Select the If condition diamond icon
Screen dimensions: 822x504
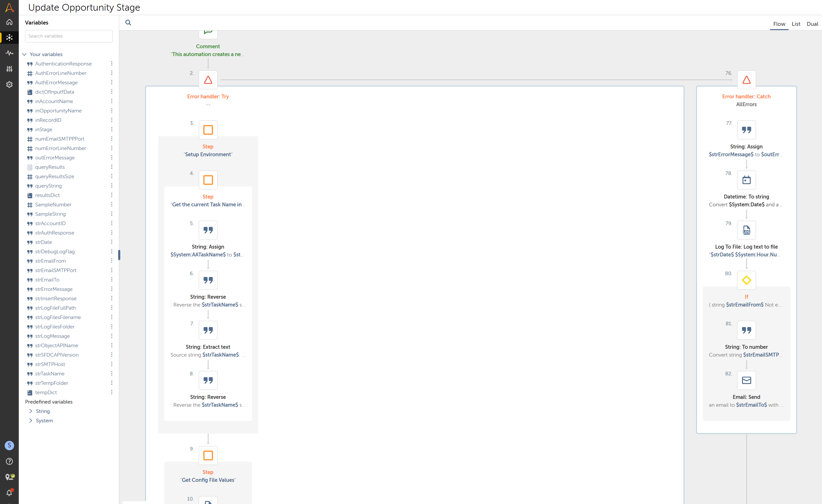point(746,280)
